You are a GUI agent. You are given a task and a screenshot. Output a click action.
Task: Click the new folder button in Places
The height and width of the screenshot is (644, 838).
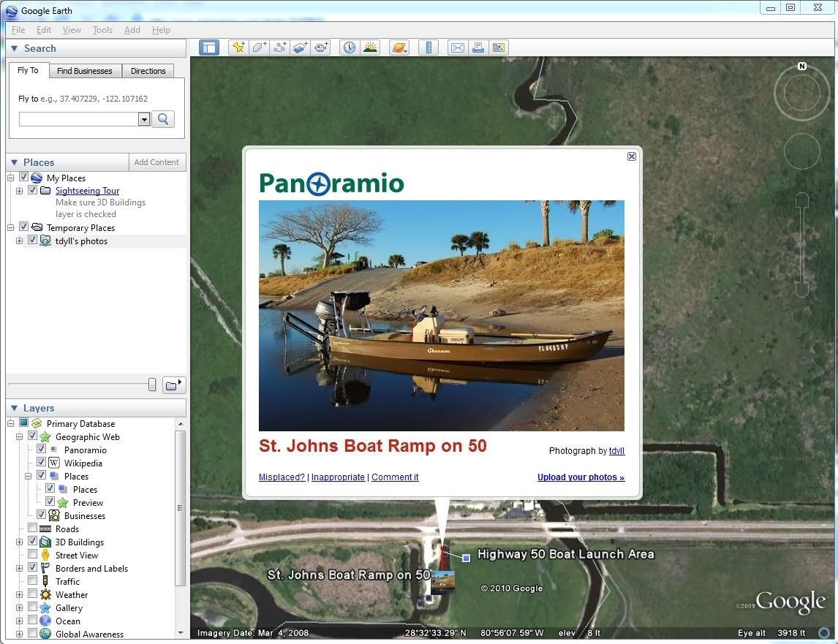tap(174, 384)
